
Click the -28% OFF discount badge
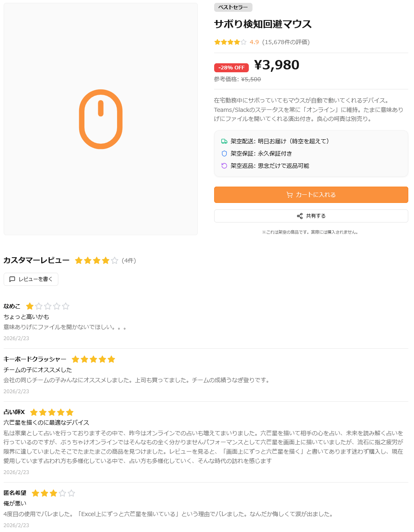pyautogui.click(x=231, y=68)
